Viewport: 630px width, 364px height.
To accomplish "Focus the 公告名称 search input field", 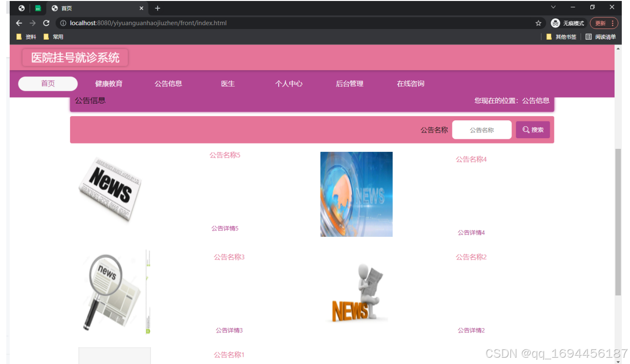I will tap(481, 130).
